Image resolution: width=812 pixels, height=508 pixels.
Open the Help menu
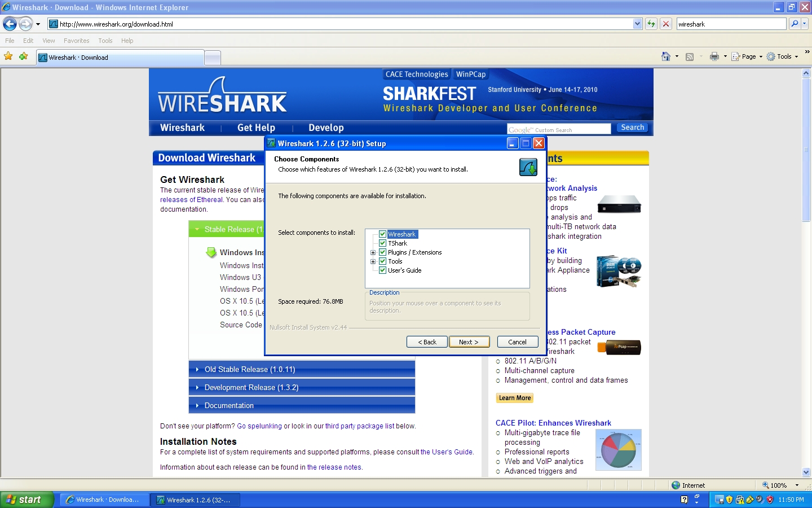[x=127, y=41]
